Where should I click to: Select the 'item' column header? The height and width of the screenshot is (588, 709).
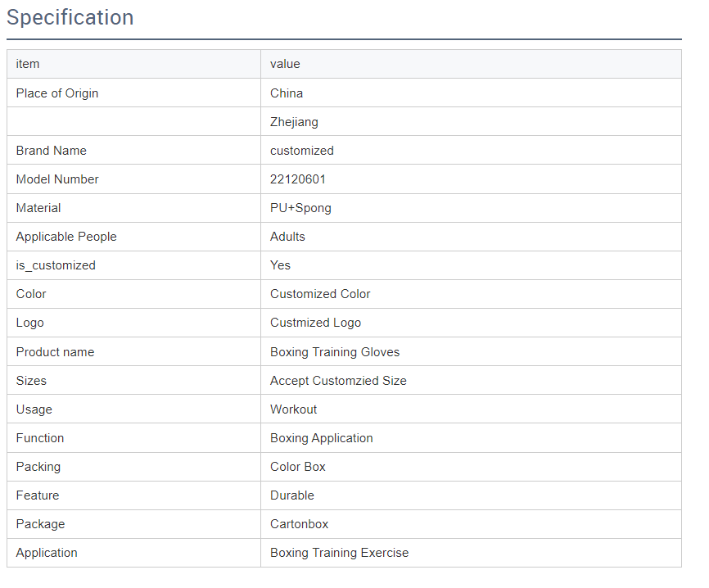pos(28,64)
